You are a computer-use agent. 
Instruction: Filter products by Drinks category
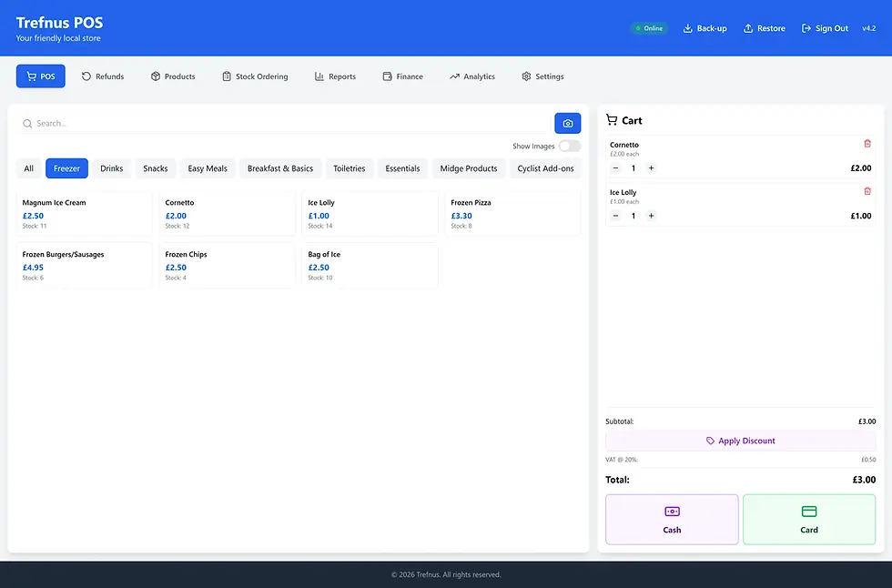pyautogui.click(x=111, y=168)
